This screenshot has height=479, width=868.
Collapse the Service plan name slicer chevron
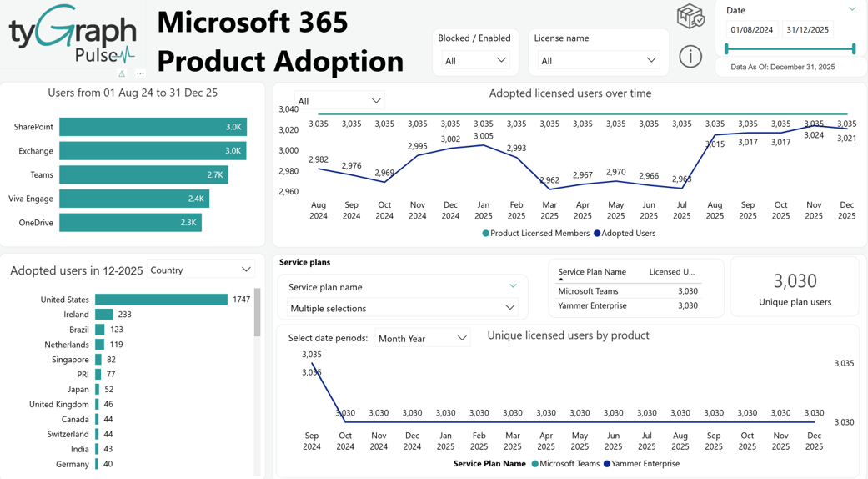click(x=513, y=286)
